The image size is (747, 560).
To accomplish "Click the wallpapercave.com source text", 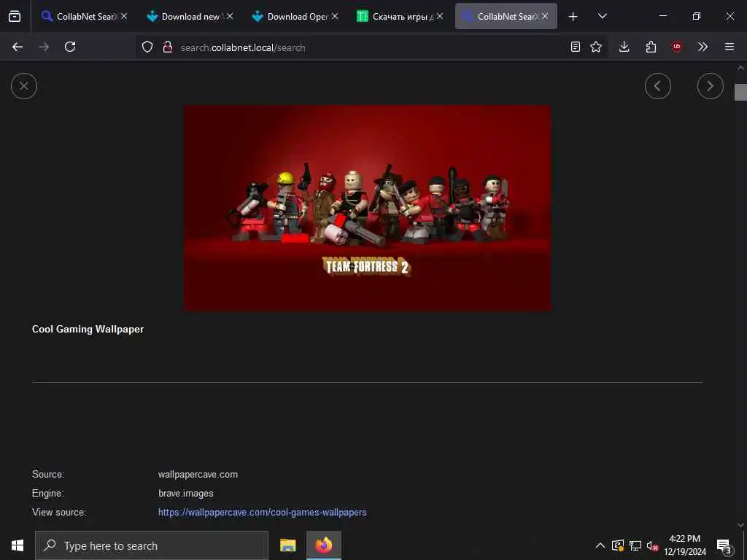I will [x=198, y=474].
